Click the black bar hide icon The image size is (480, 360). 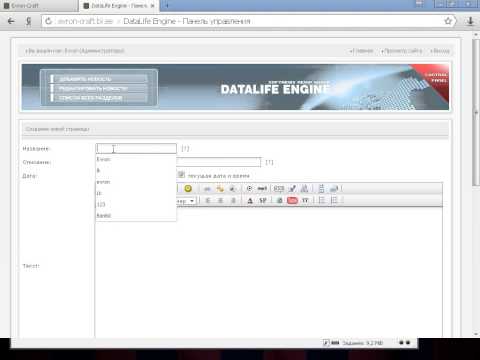[262, 189]
